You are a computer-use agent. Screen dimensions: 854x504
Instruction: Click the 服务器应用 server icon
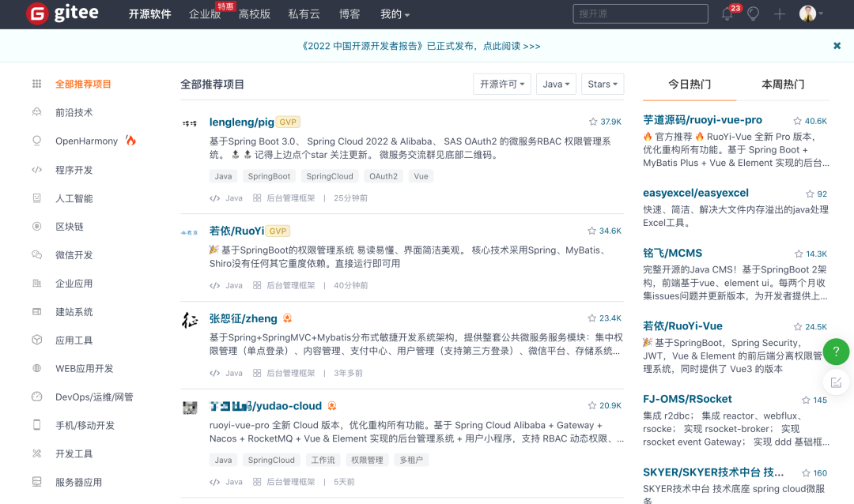36,482
